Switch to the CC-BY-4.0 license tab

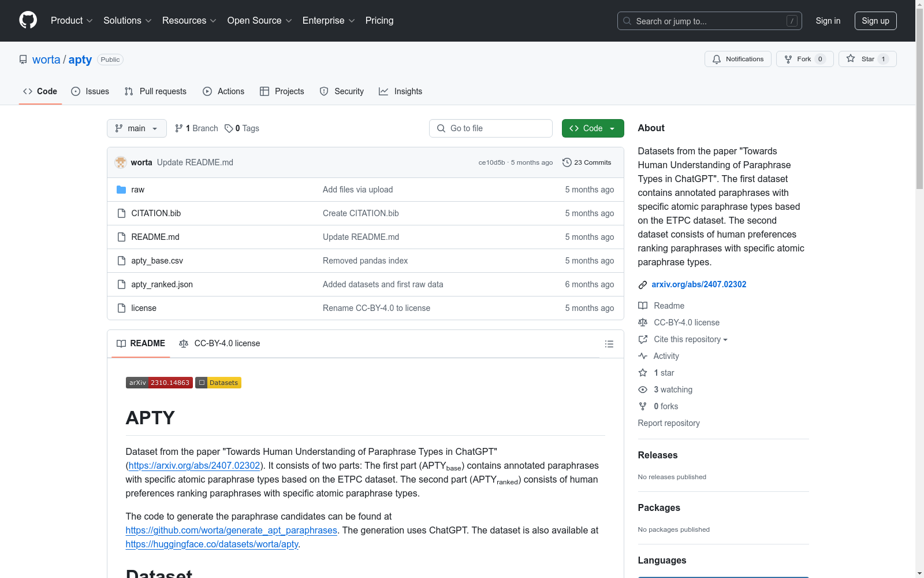tap(219, 343)
